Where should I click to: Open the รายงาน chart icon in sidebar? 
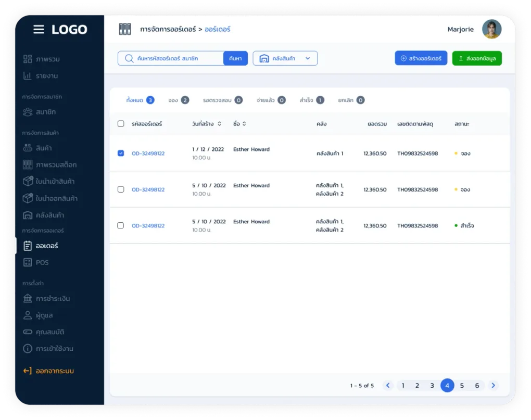[x=28, y=76]
